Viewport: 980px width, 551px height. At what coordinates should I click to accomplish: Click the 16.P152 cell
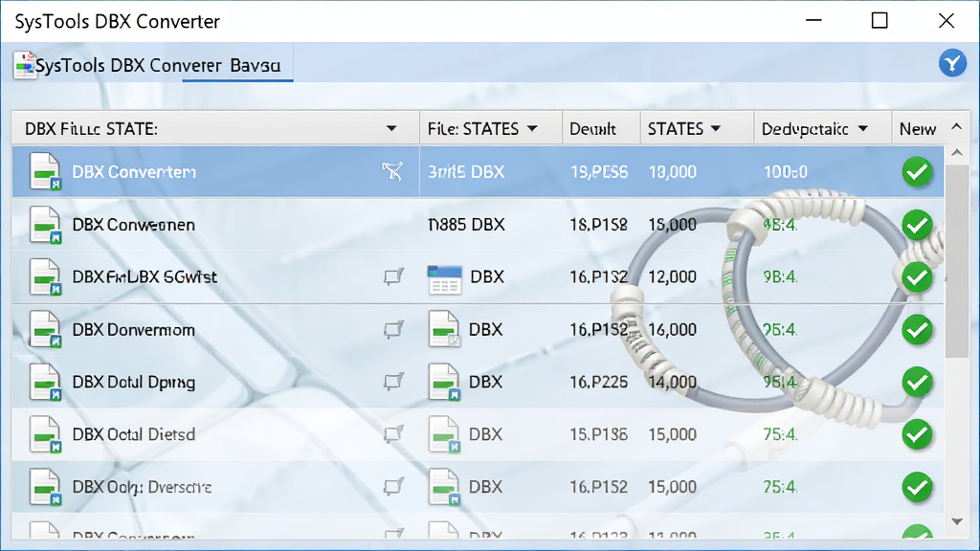(x=599, y=487)
